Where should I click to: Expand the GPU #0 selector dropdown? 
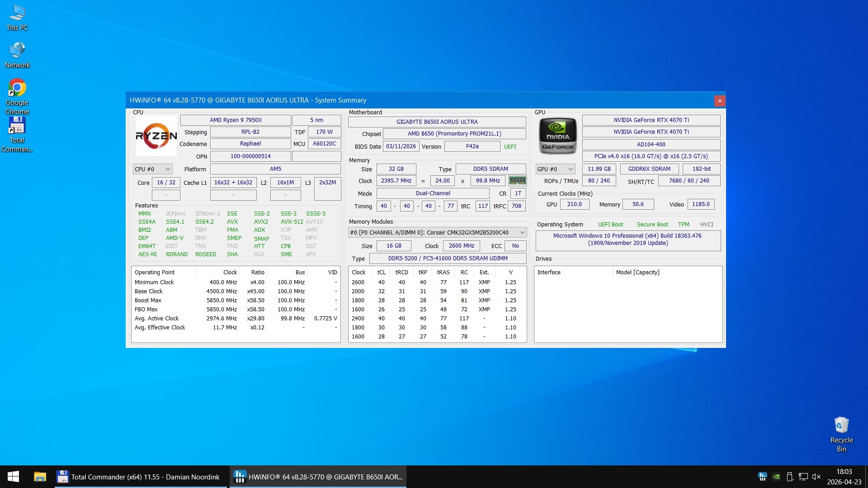(555, 169)
